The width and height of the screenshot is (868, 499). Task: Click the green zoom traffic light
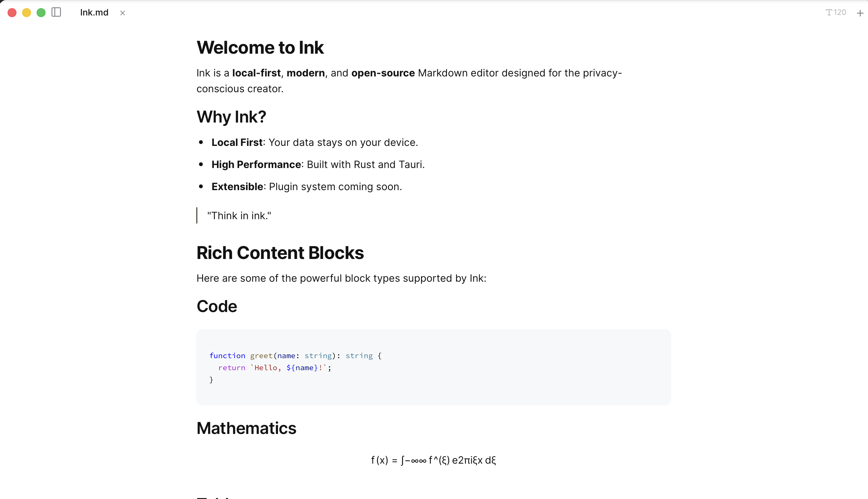[x=41, y=13]
